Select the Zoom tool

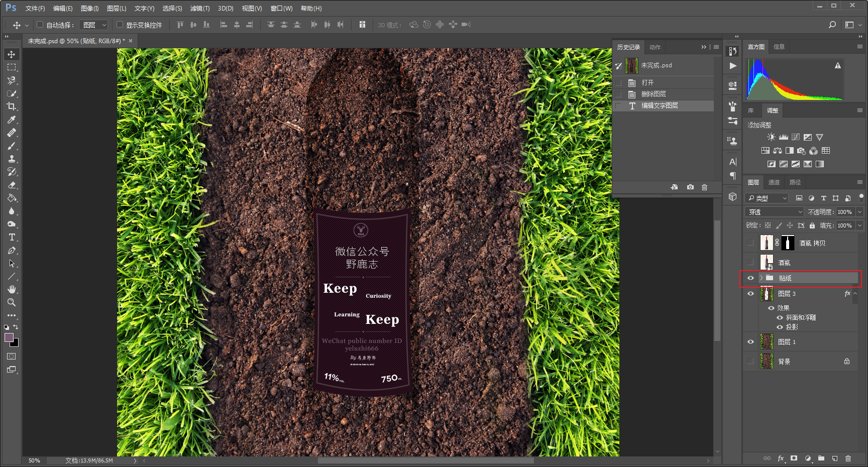tap(12, 302)
